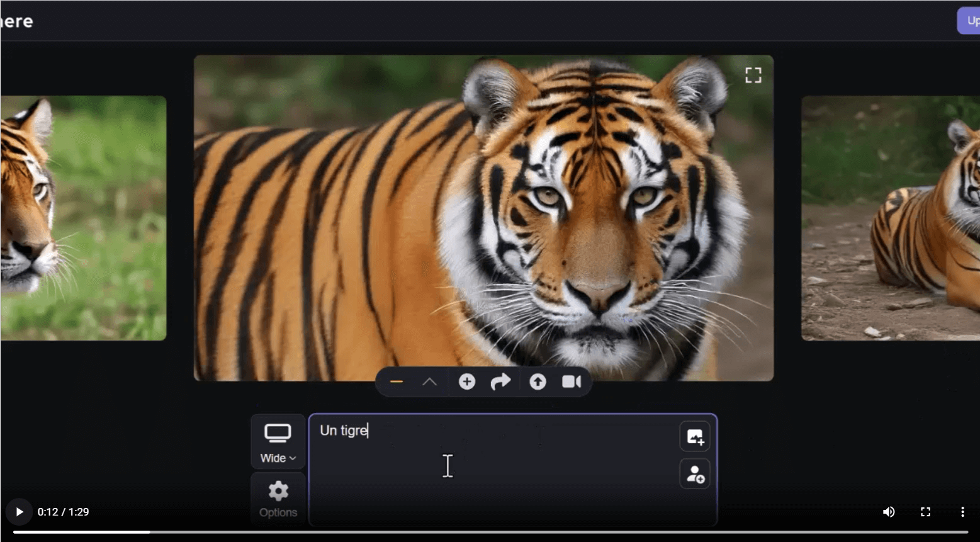Click the video camera icon in image toolbar
Viewport: 980px width, 542px height.
click(x=572, y=381)
